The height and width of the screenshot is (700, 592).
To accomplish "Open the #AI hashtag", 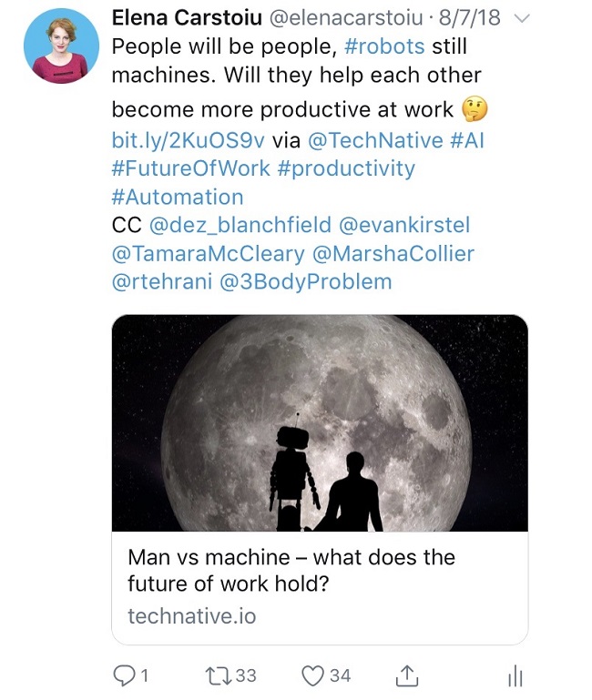I will [x=473, y=140].
